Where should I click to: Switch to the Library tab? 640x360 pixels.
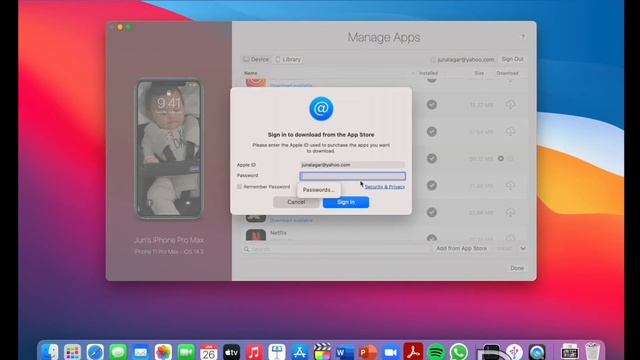tap(288, 59)
